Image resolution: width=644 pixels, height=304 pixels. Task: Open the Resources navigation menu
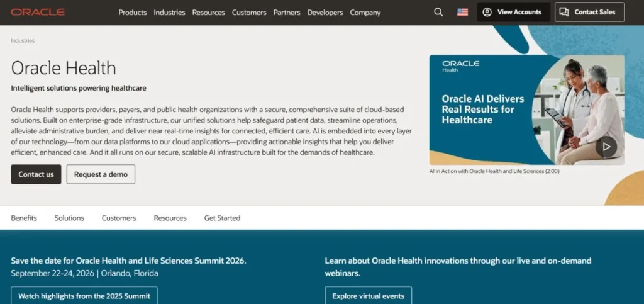[209, 13]
